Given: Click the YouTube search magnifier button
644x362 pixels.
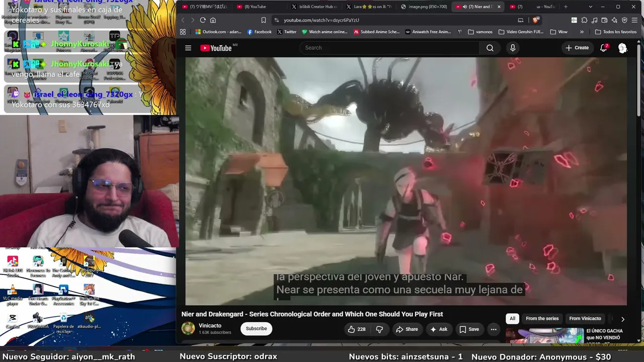Looking at the screenshot, I should click(490, 48).
